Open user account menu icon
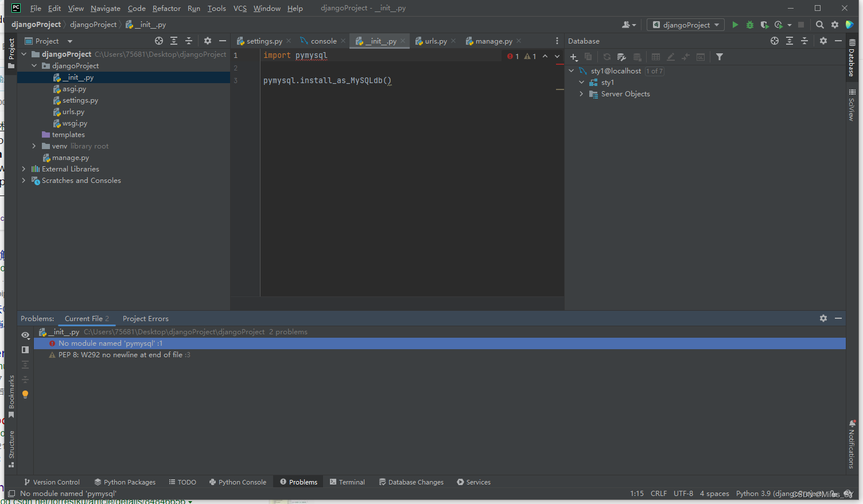863x504 pixels. pos(629,25)
